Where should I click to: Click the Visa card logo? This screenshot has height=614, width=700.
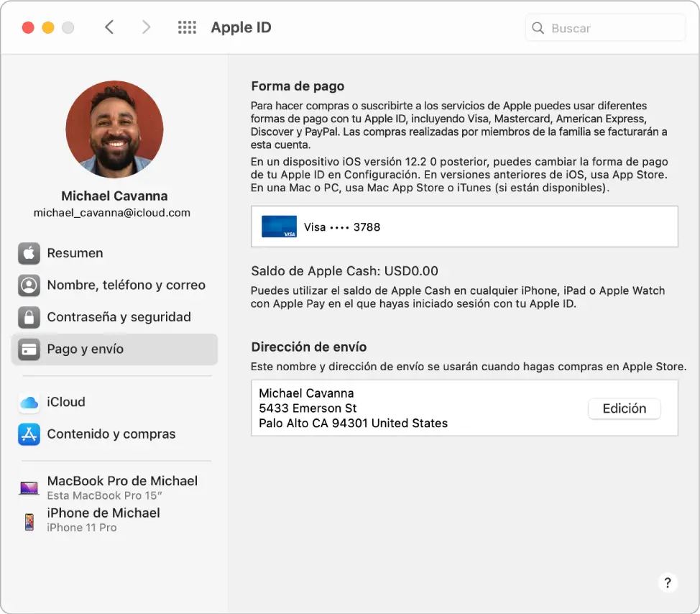tap(279, 226)
